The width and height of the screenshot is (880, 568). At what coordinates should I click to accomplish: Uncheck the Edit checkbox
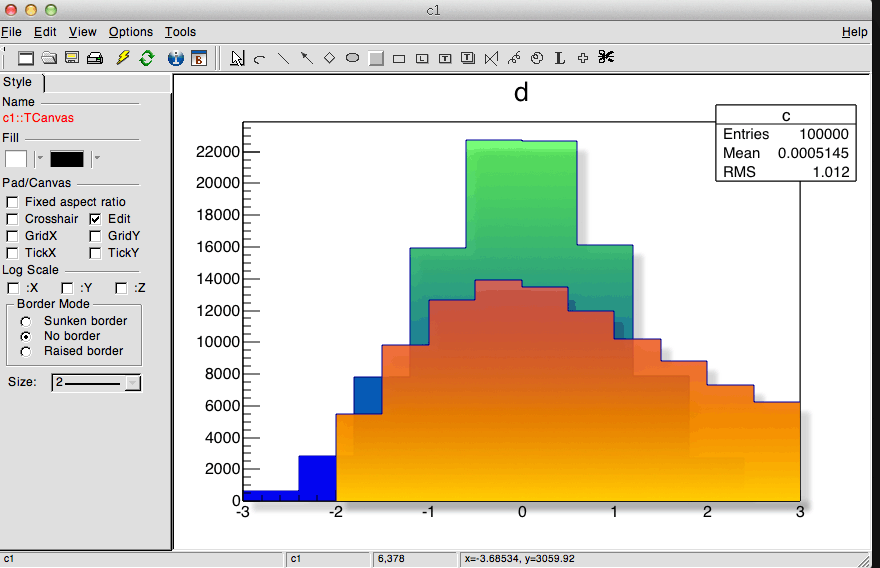pyautogui.click(x=95, y=219)
